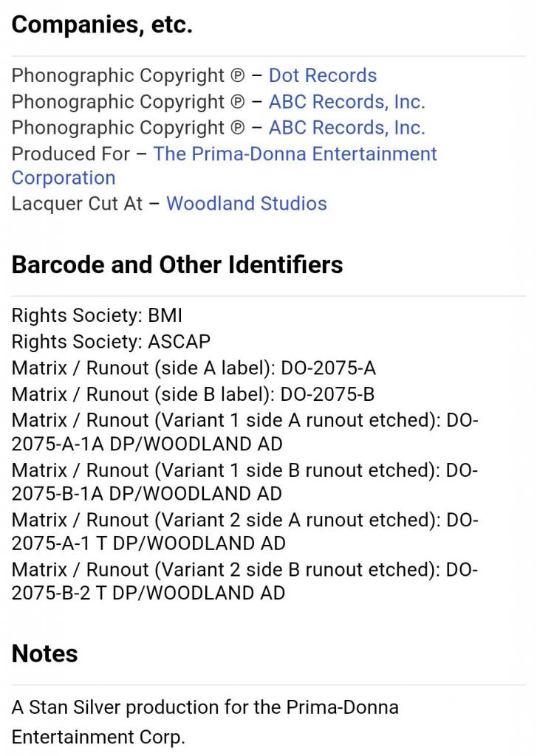Viewport: 537px width, 756px height.
Task: Click Variant 2 side B runout entry
Action: coord(244,580)
